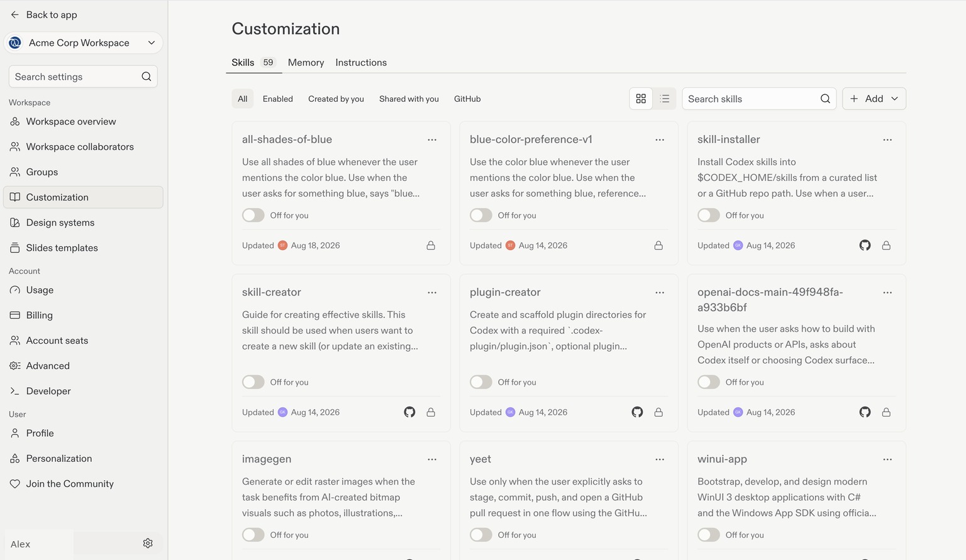
Task: Open Workspace overview from sidebar
Action: tap(83, 121)
